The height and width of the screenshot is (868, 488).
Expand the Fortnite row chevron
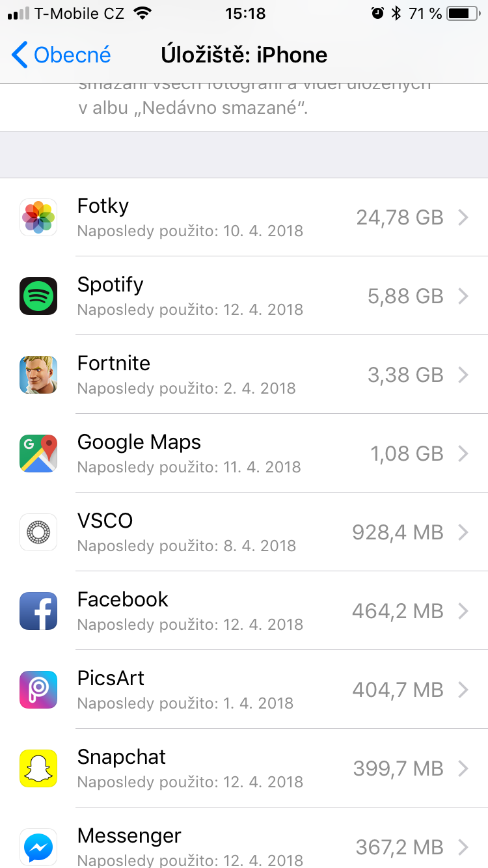click(463, 375)
